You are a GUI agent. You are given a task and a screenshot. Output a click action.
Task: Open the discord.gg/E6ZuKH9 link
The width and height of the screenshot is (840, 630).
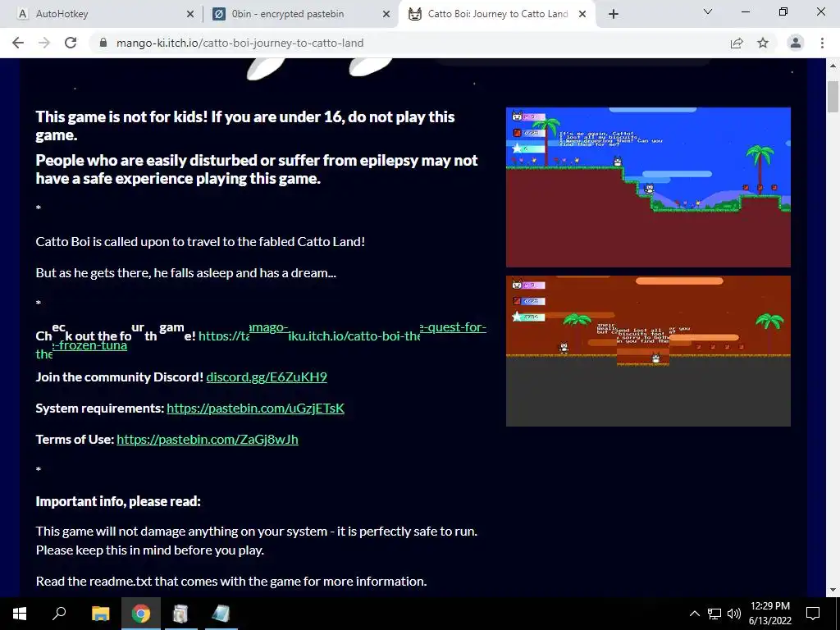pos(267,377)
